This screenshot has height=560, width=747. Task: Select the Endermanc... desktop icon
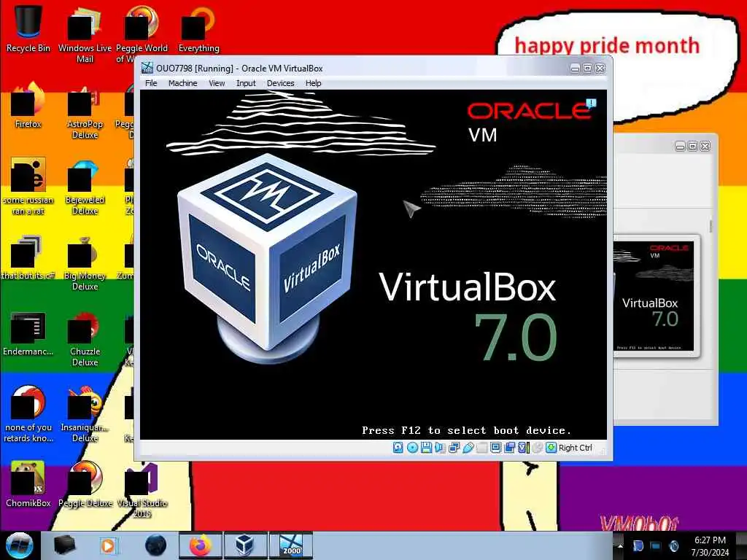coord(28,333)
